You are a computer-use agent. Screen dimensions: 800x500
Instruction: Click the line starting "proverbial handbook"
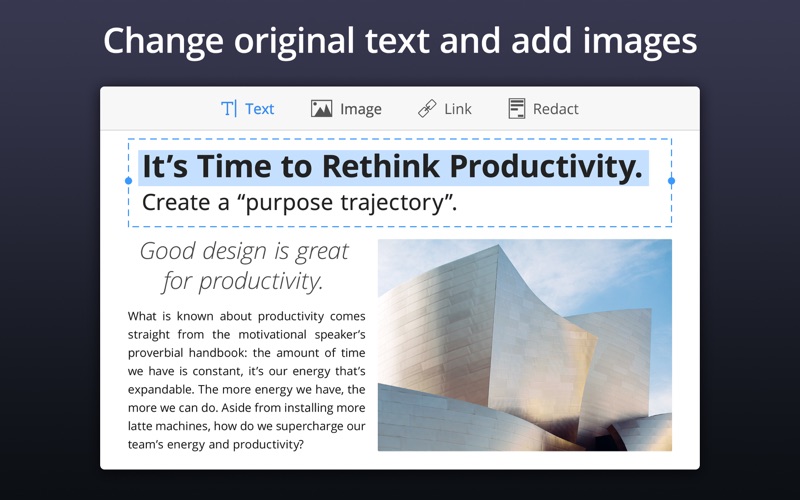246,353
